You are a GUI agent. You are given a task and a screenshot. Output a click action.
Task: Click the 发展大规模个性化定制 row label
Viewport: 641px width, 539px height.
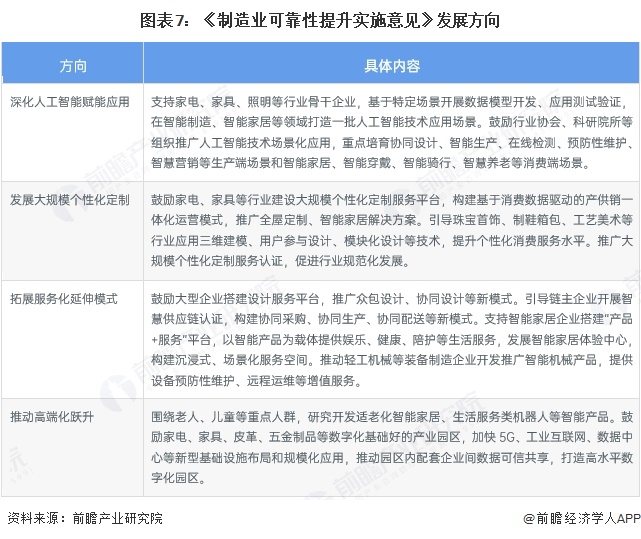70,200
